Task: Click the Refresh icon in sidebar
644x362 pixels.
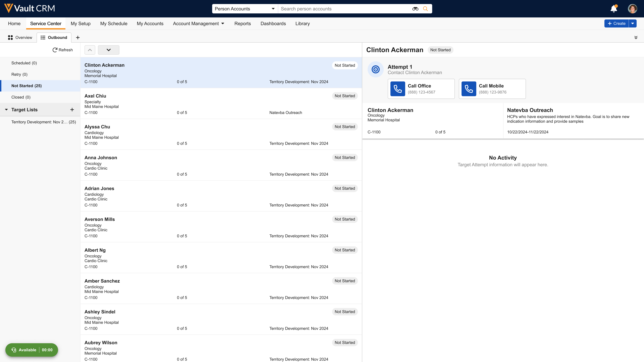Action: pos(55,50)
